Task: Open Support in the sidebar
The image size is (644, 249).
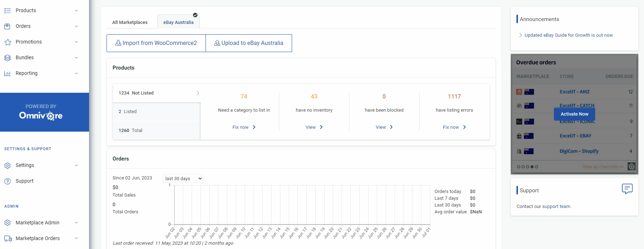Action: point(25,181)
